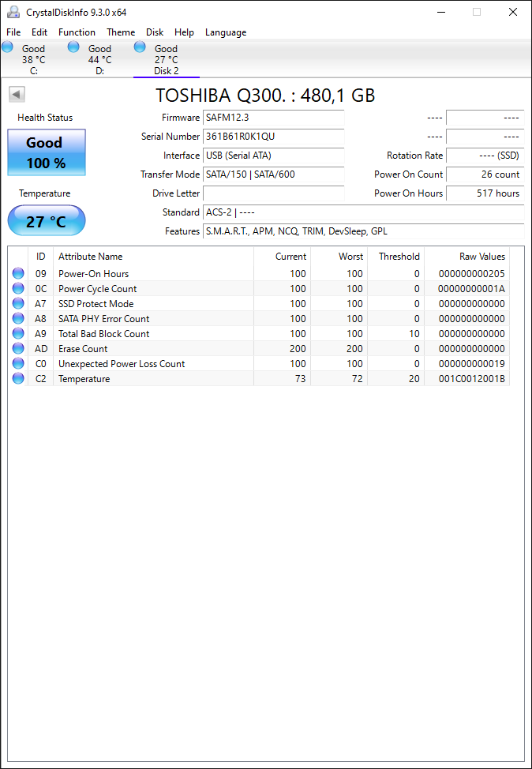Click the status orb for Erase Count row
This screenshot has width=532, height=769.
tap(18, 349)
